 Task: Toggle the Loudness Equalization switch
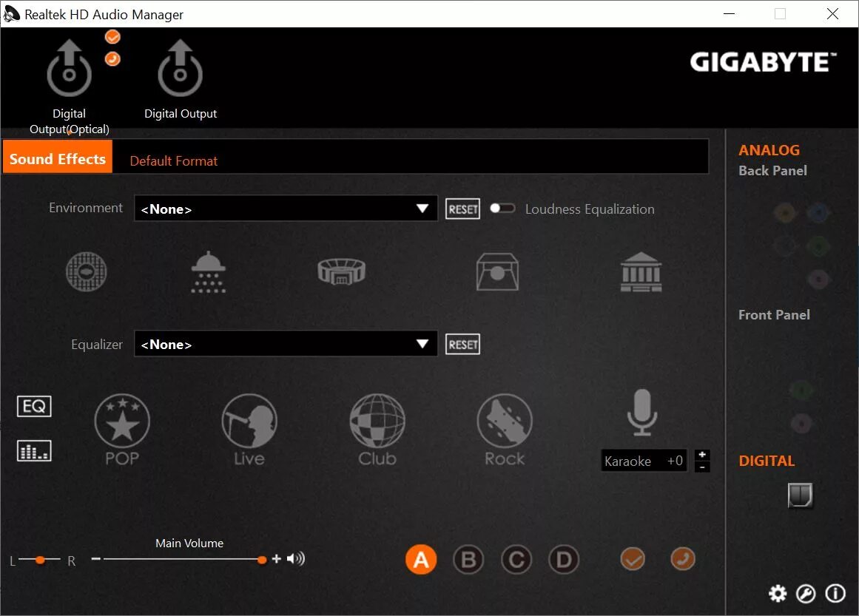pyautogui.click(x=502, y=208)
